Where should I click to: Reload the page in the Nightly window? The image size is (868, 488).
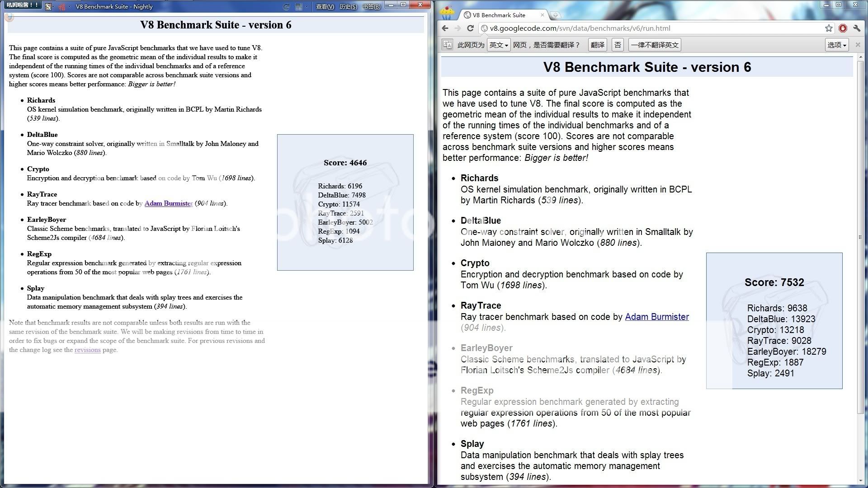tap(286, 6)
